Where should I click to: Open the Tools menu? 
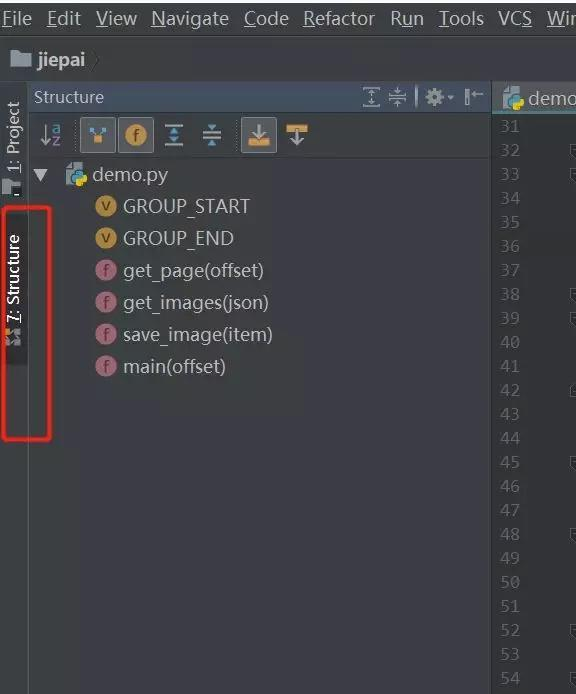461,19
